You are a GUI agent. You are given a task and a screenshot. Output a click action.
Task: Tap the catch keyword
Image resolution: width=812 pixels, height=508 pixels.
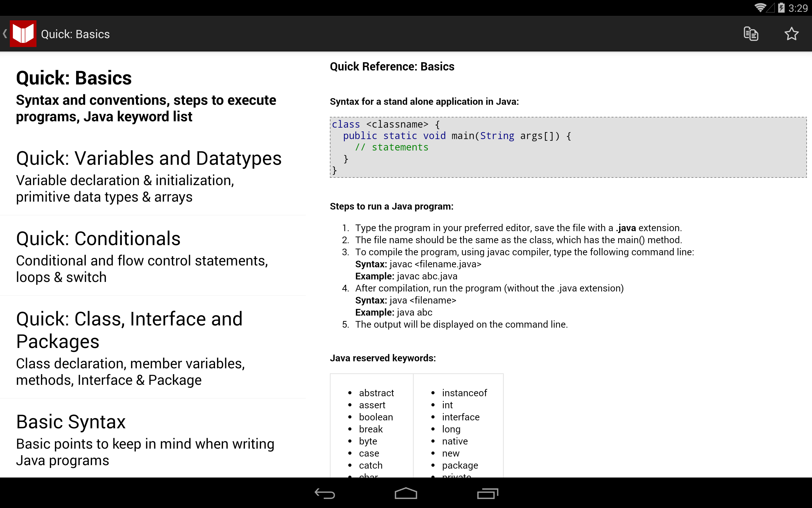370,465
